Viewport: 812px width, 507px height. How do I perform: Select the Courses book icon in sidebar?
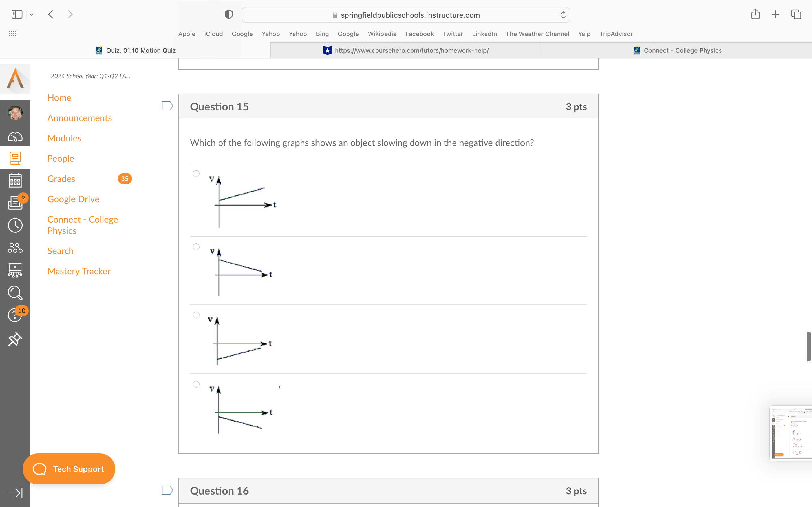click(x=15, y=158)
